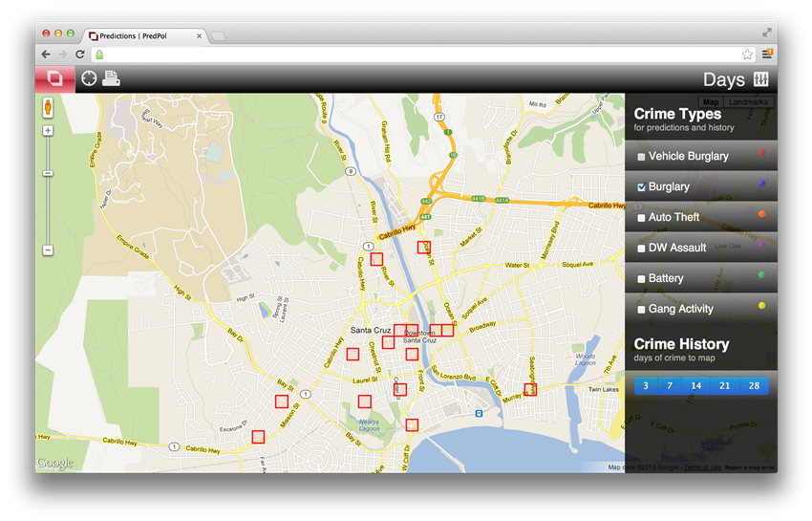Click the Report a map error link
The width and height of the screenshot is (812, 521).
click(x=749, y=467)
